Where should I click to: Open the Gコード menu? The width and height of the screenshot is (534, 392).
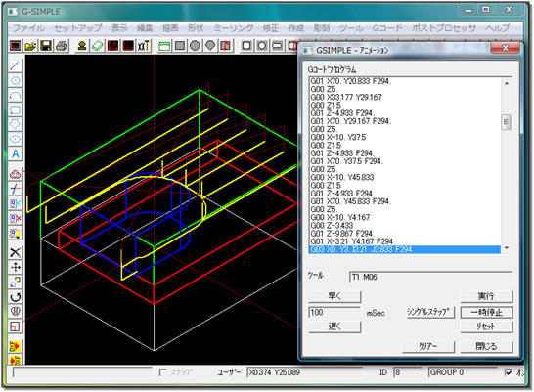click(387, 28)
